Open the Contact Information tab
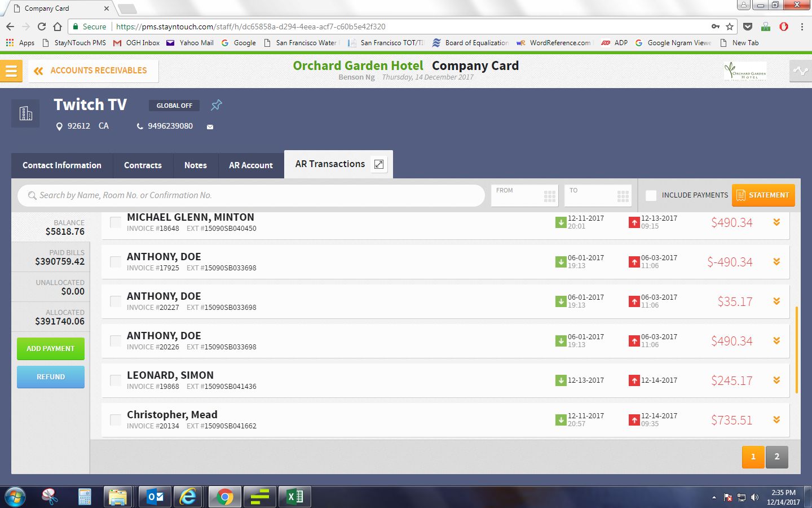This screenshot has height=508, width=812. tap(62, 165)
